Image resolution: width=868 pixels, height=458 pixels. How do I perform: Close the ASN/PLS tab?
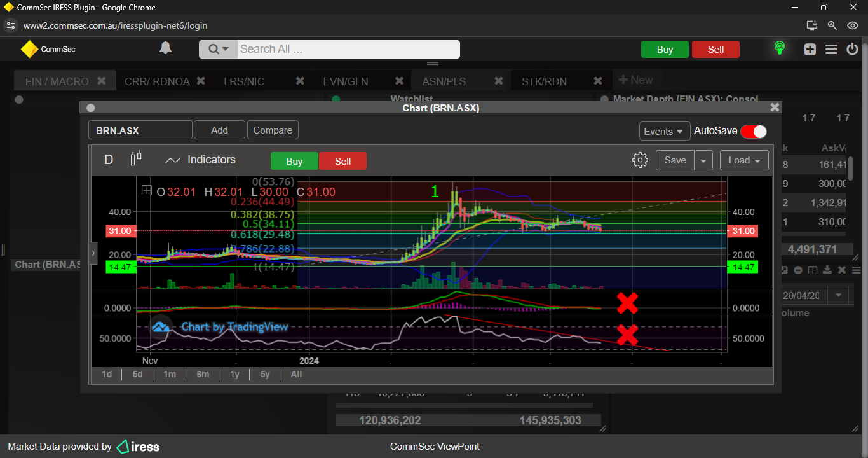[498, 81]
